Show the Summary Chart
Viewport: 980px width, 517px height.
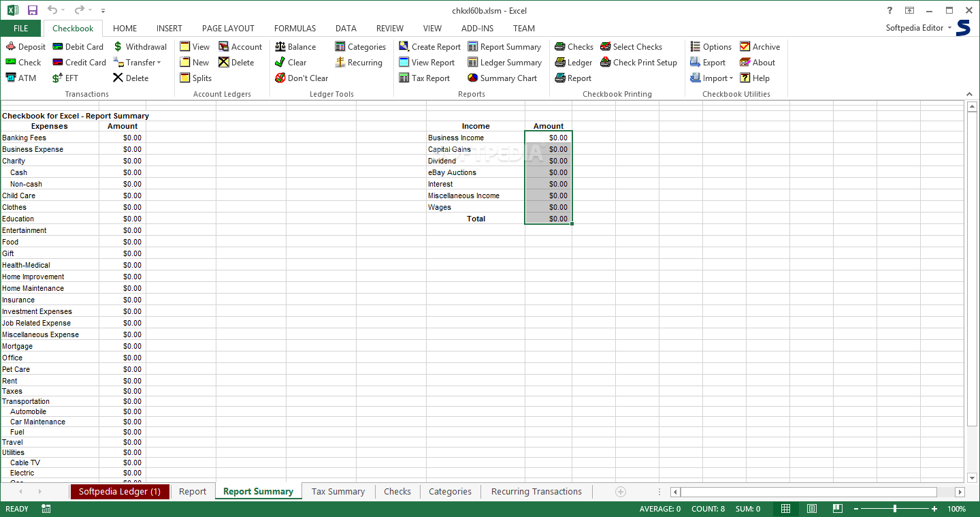(x=502, y=78)
